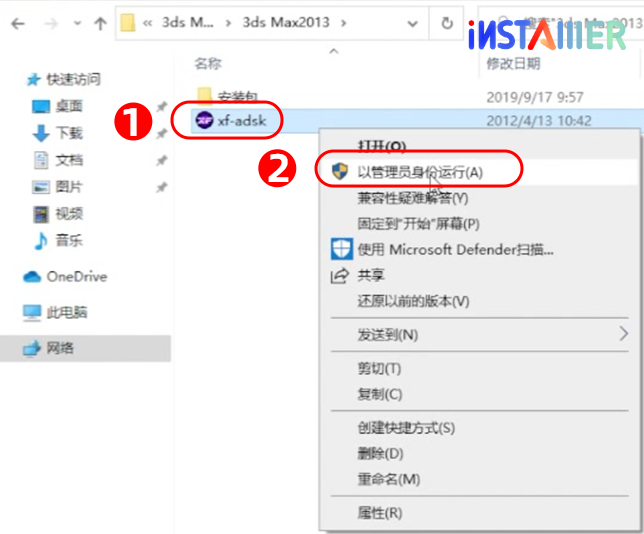Click the OneDrive cloud icon
Image resolution: width=644 pixels, height=534 pixels.
[32, 277]
